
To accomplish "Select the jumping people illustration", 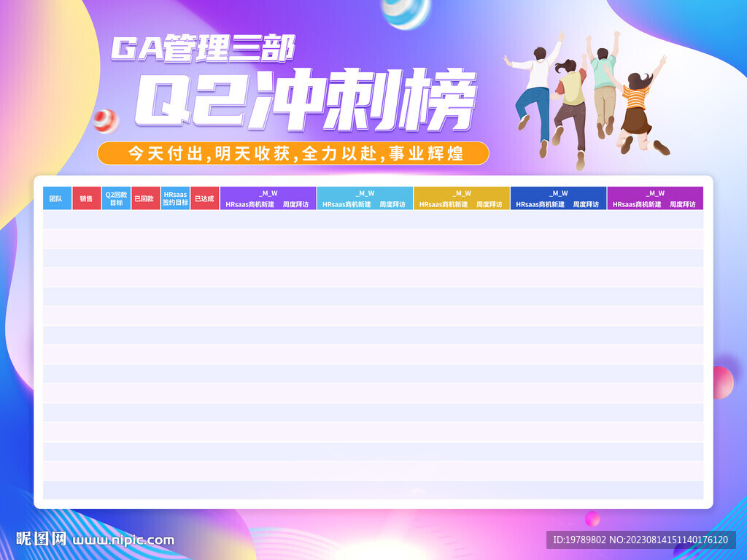I will coord(587,98).
